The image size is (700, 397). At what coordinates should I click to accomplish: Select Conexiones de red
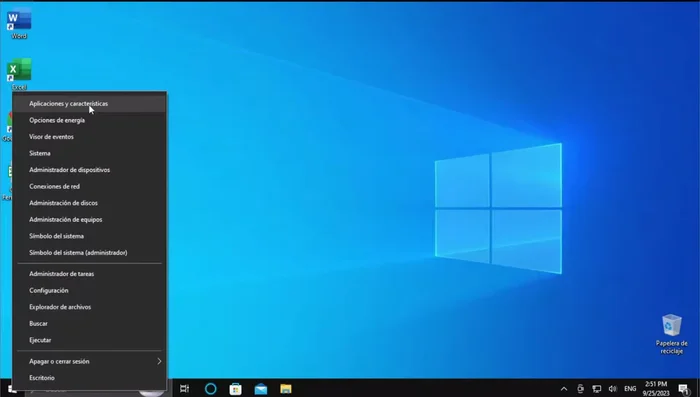(89, 186)
